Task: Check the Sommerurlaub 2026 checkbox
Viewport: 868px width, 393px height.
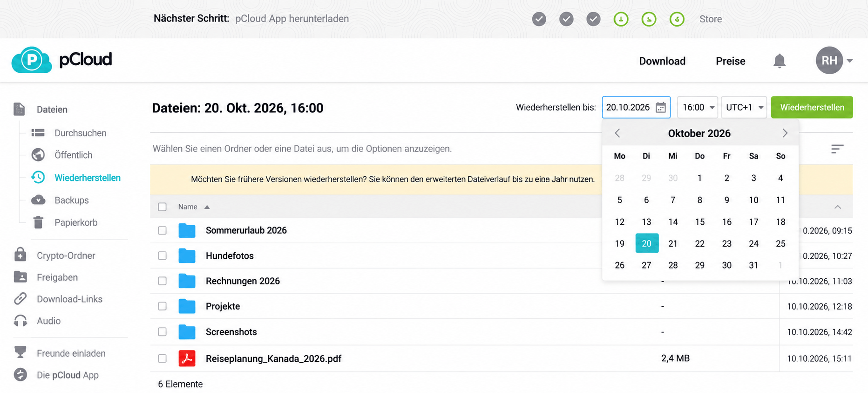Action: point(162,230)
